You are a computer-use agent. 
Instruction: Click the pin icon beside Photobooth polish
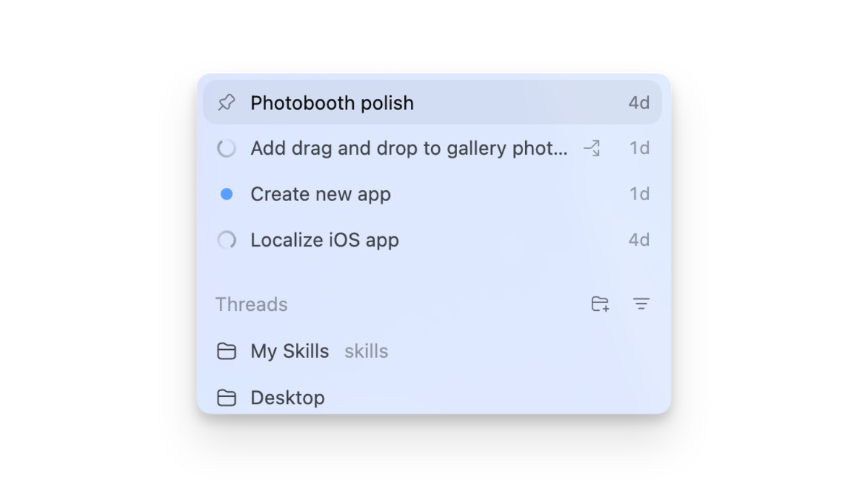226,103
